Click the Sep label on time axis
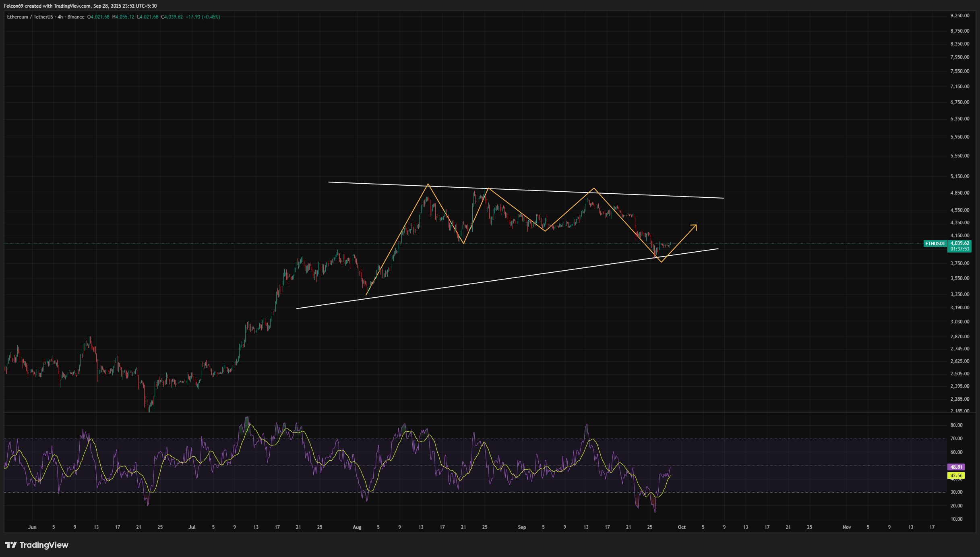 point(522,527)
